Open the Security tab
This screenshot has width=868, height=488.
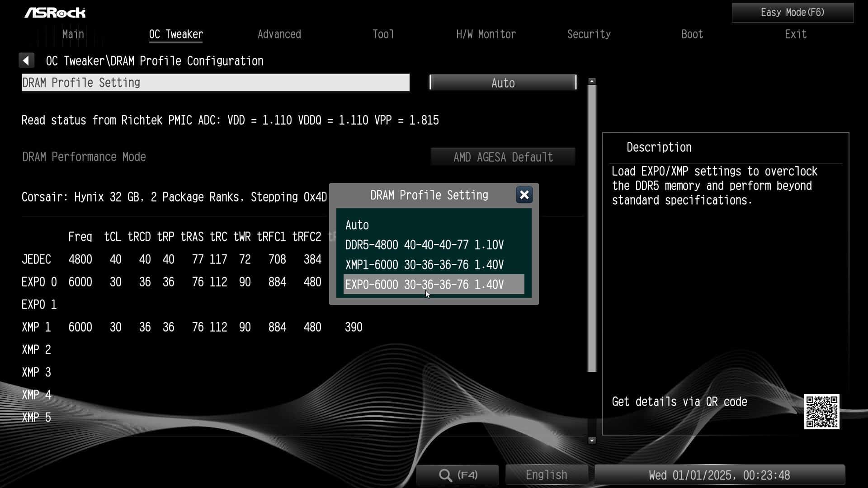(x=589, y=34)
